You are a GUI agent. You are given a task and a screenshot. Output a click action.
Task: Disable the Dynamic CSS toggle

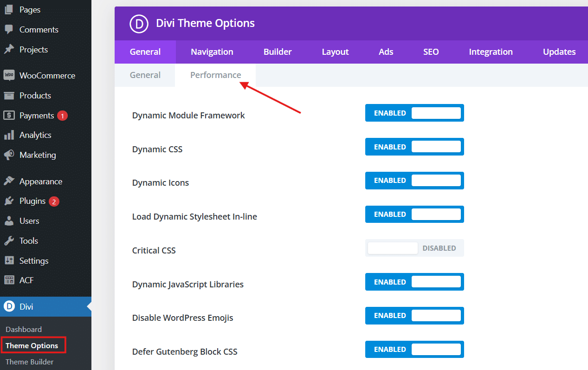414,146
